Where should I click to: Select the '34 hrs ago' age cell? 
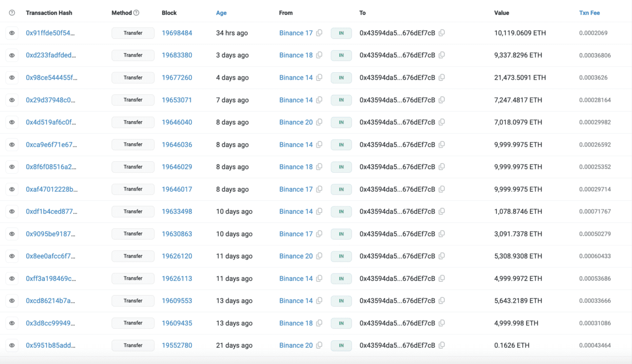[x=232, y=33]
